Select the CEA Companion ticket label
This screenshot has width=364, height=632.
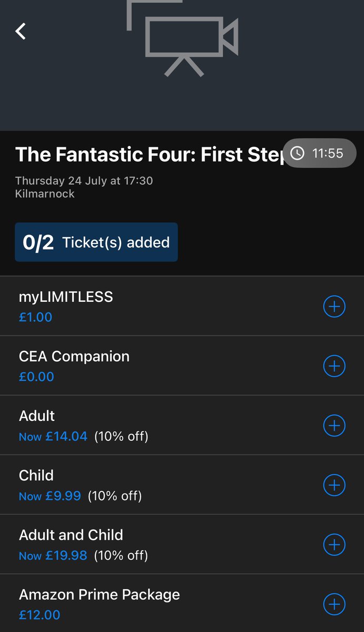(x=74, y=357)
